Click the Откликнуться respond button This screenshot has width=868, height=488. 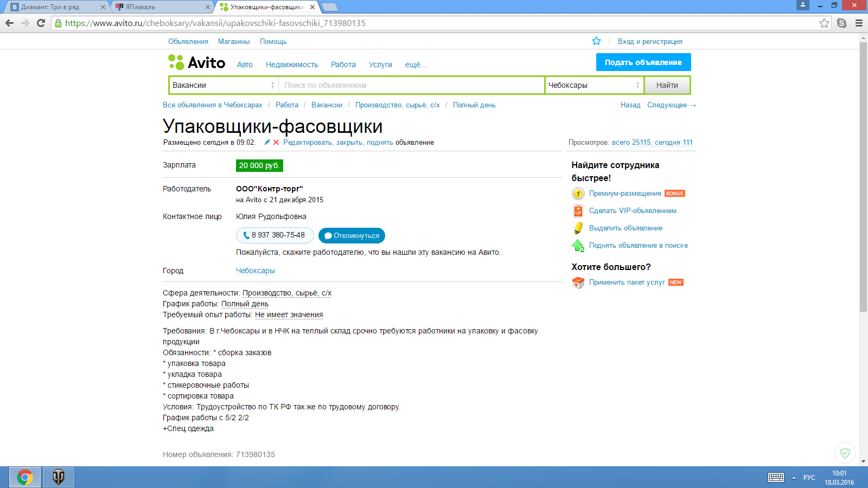(x=352, y=235)
